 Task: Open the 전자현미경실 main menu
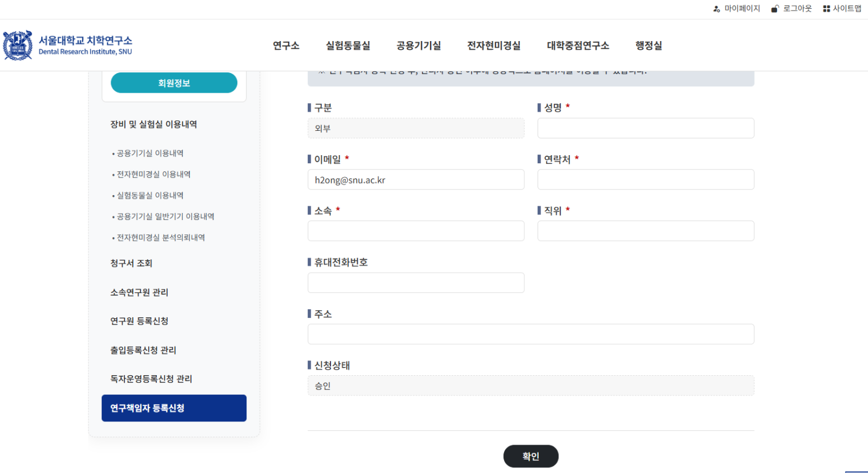[494, 46]
